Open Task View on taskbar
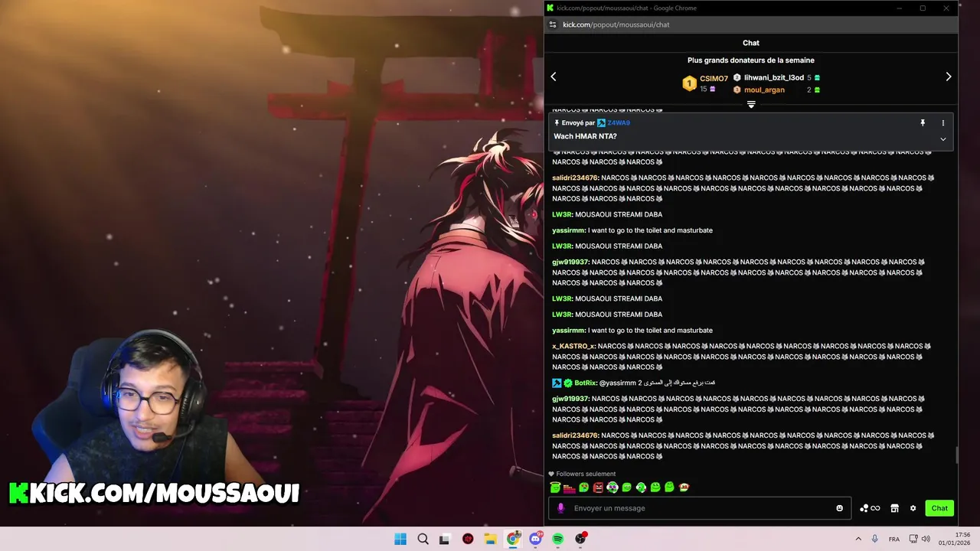The image size is (980, 551). pos(445,539)
